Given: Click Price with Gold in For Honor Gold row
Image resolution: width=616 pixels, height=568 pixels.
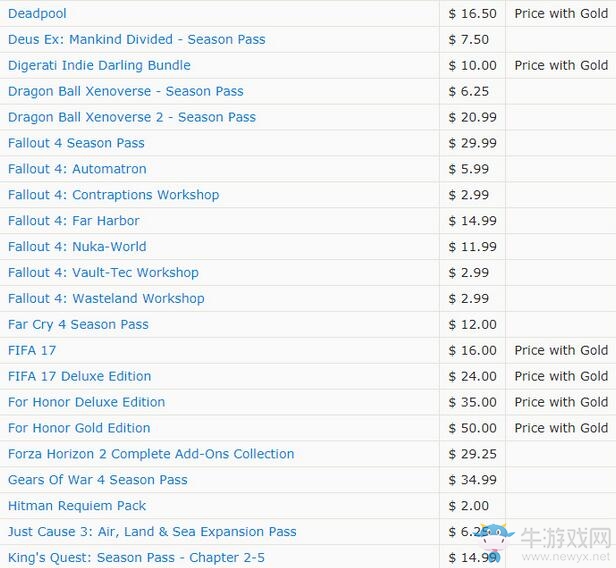Looking at the screenshot, I should coord(561,429).
